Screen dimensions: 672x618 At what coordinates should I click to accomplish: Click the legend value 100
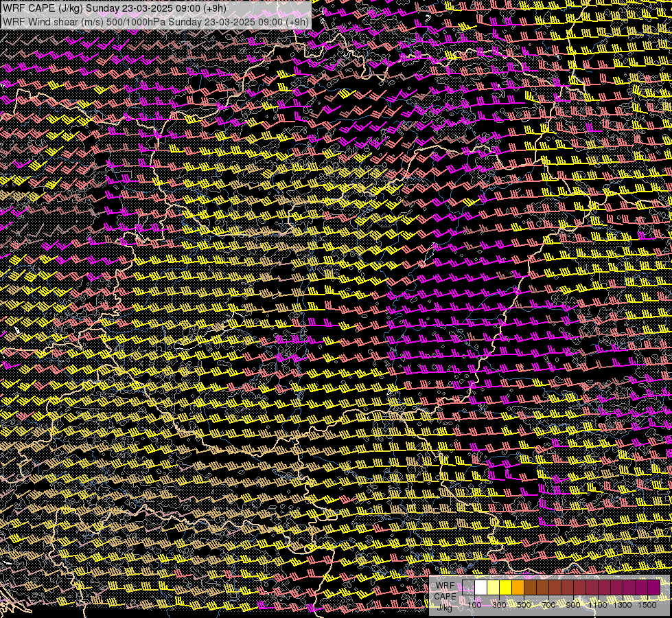(474, 605)
